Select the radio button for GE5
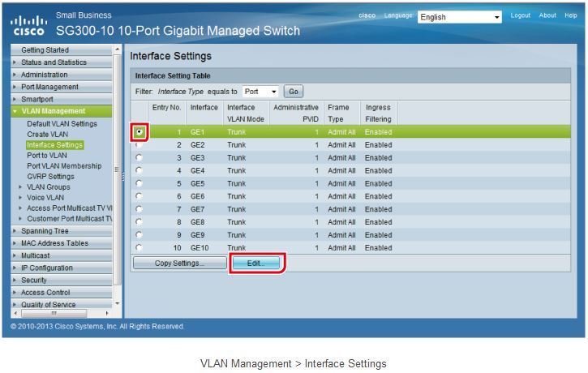Image resolution: width=588 pixels, height=373 pixels. coord(139,183)
